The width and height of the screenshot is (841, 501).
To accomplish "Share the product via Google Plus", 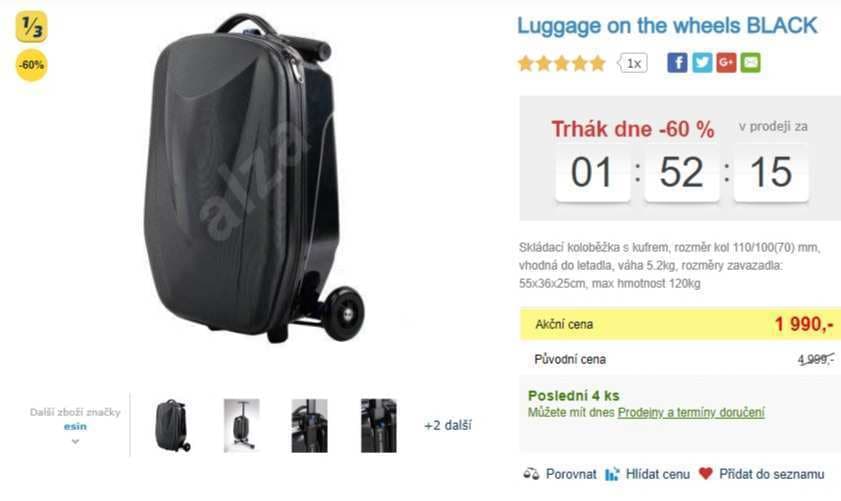I will 726,63.
